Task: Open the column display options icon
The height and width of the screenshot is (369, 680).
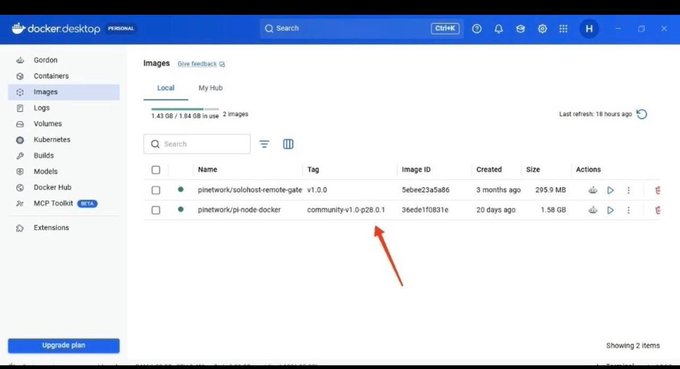Action: (x=288, y=144)
